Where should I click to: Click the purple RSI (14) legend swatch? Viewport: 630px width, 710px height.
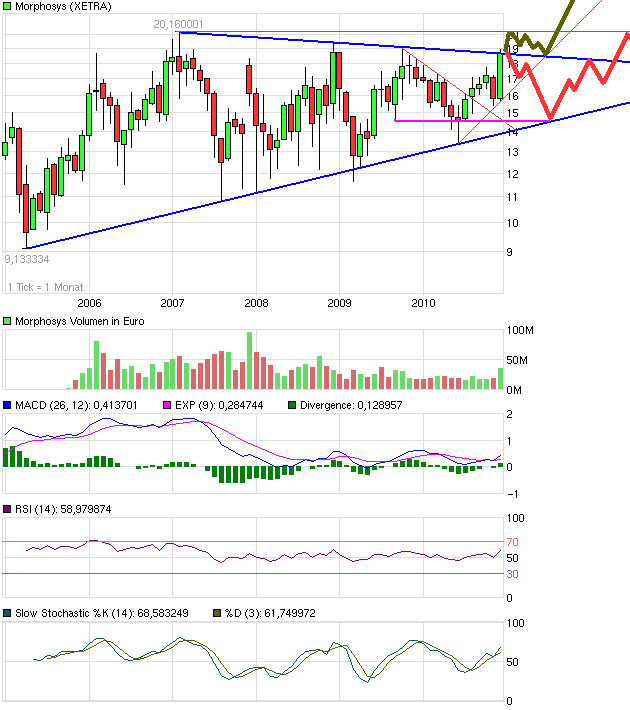point(6,510)
